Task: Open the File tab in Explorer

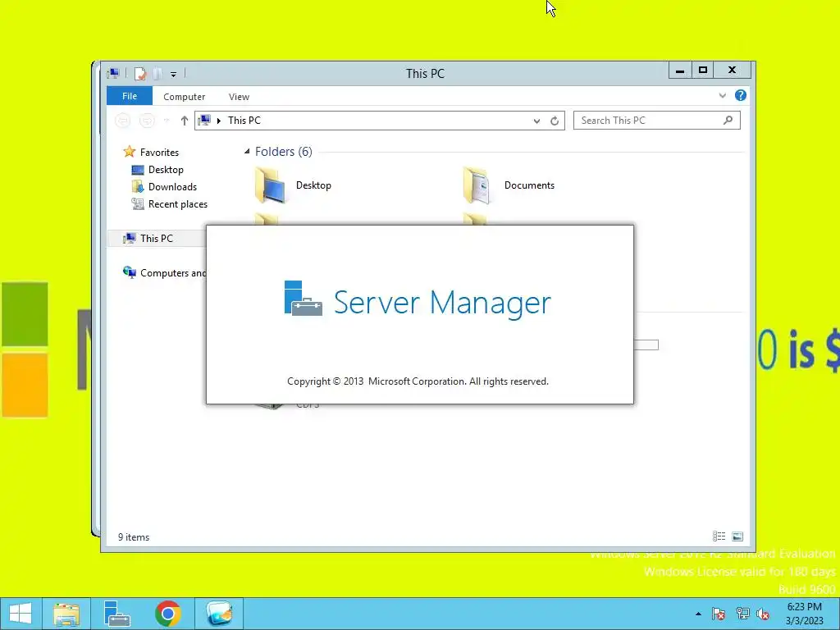Action: coord(130,96)
